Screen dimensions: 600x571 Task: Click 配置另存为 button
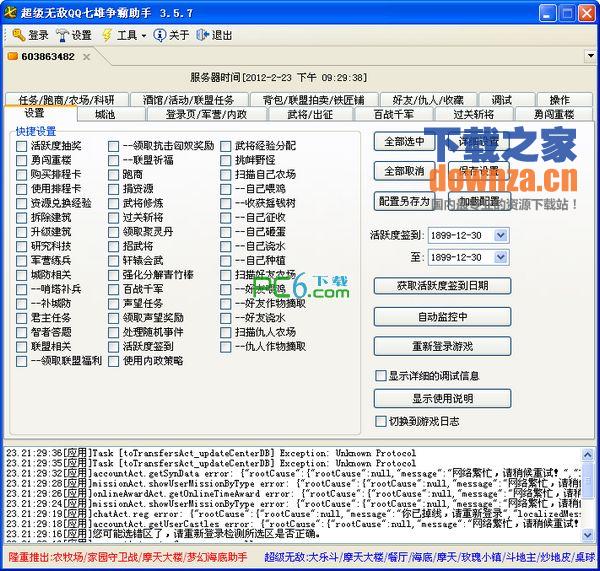404,201
